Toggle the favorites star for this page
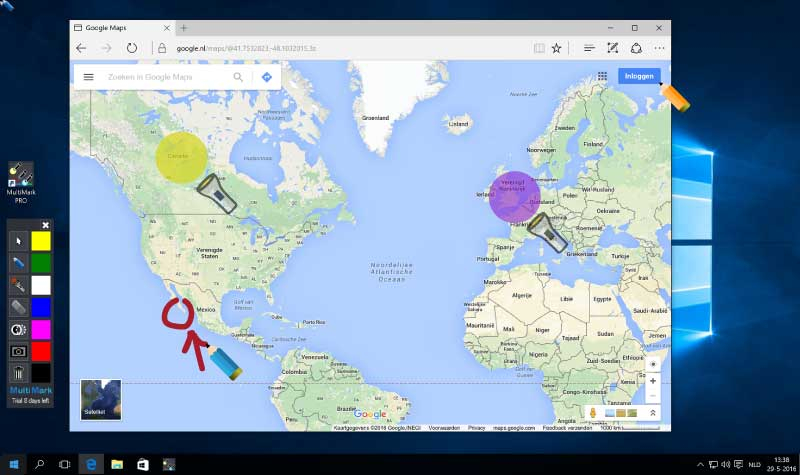Image resolution: width=800 pixels, height=475 pixels. 557,47
